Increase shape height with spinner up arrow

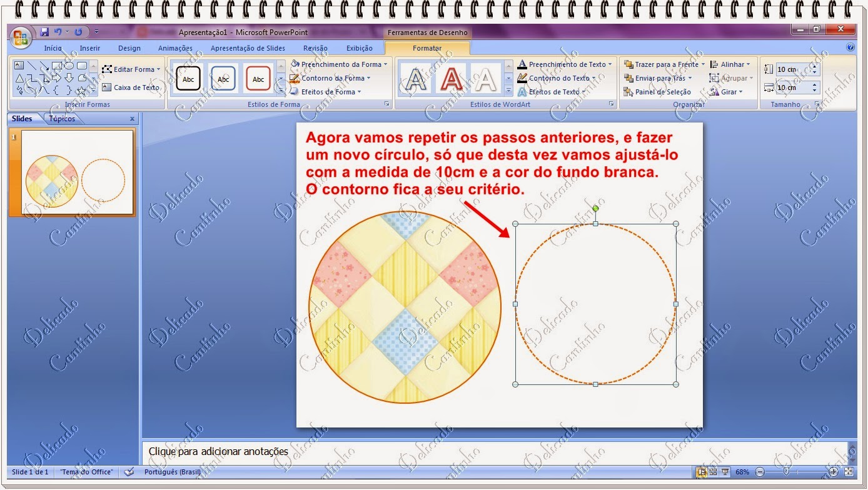point(815,66)
